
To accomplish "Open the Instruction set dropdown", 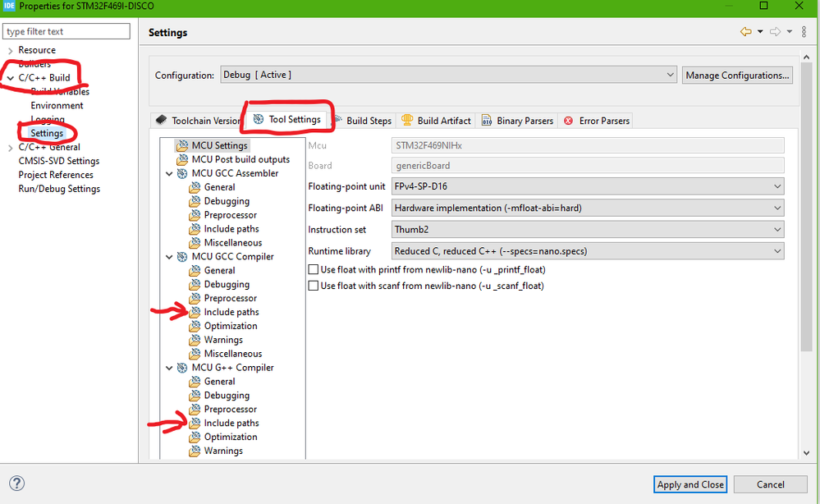I will (x=588, y=230).
